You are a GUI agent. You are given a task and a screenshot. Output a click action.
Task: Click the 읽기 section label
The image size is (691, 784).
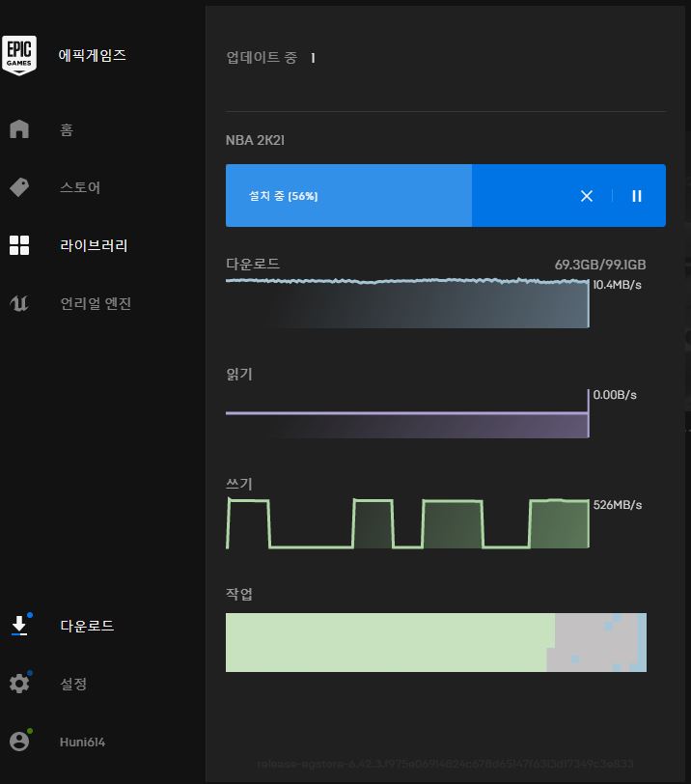tap(239, 374)
